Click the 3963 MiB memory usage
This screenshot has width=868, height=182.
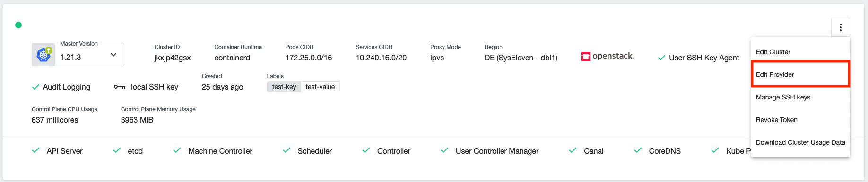[137, 120]
